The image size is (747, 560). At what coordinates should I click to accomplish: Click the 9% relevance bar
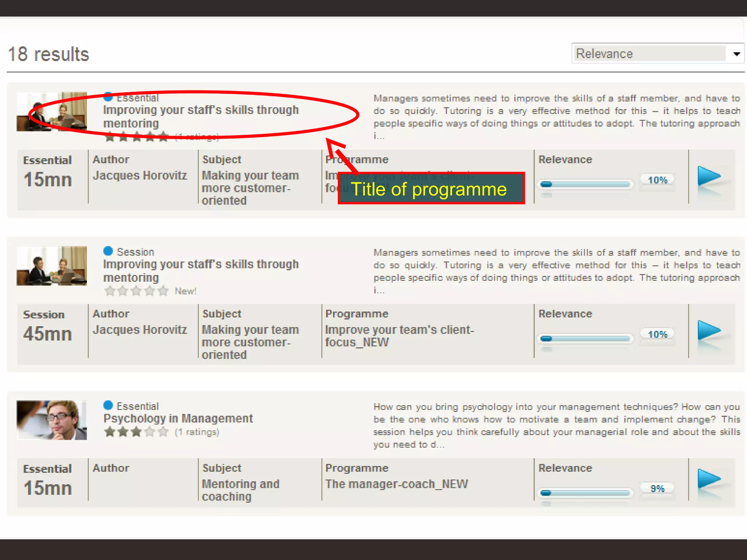(x=585, y=493)
